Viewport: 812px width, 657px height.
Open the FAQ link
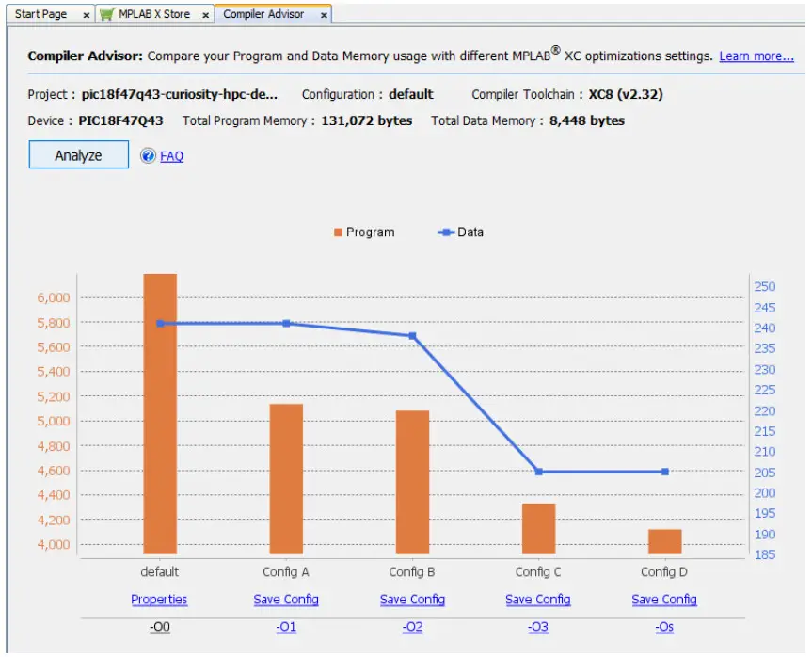click(171, 156)
